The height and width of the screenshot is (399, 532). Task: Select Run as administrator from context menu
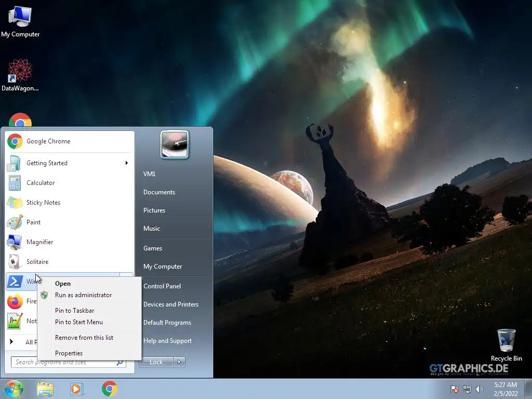coord(89,295)
